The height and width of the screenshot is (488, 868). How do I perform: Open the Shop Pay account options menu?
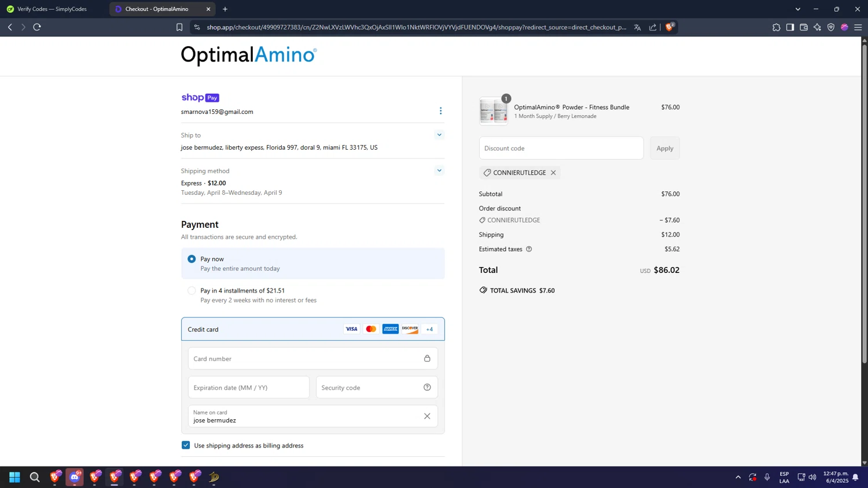coord(440,111)
